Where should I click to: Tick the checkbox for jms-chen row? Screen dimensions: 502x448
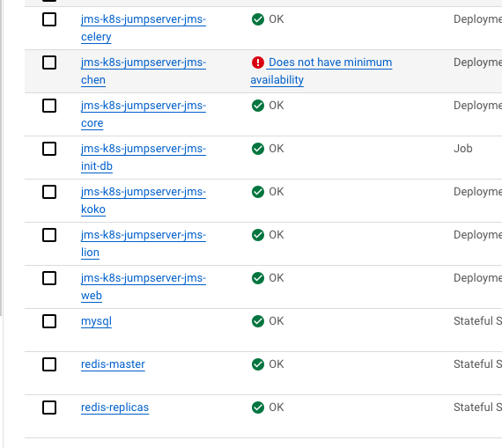click(x=49, y=62)
